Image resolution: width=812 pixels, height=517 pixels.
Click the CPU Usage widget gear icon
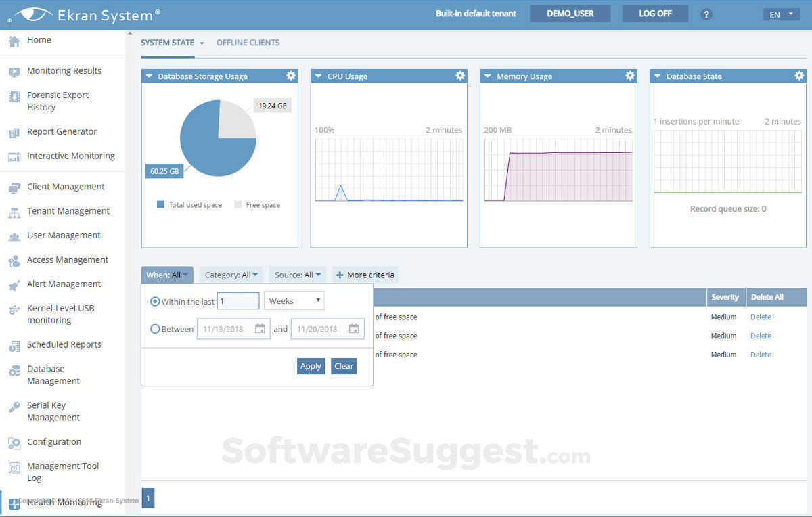pos(460,76)
